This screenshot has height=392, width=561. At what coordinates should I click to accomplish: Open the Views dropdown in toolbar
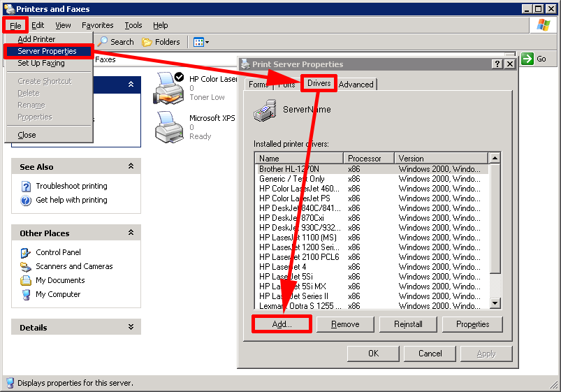(x=201, y=42)
